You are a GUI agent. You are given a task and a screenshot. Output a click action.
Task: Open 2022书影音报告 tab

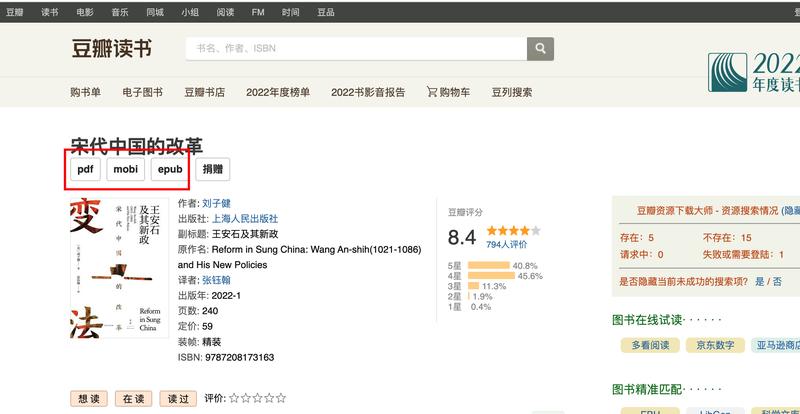pos(368,92)
